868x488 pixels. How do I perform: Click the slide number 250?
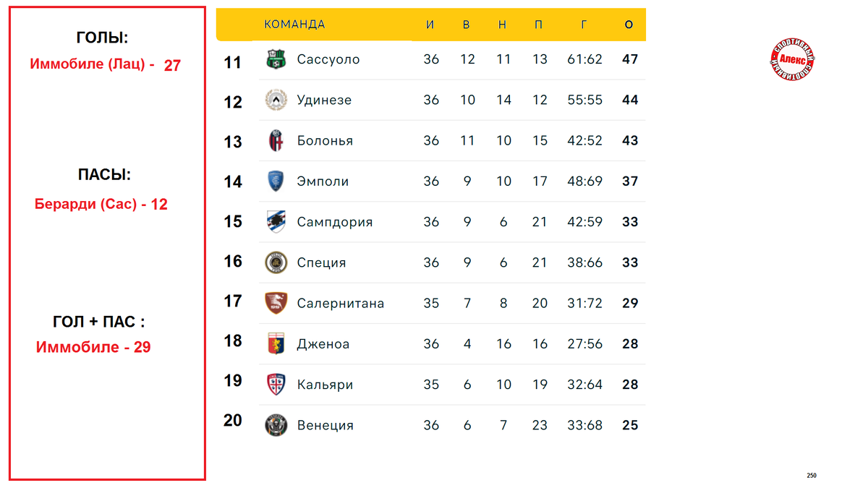pyautogui.click(x=812, y=476)
